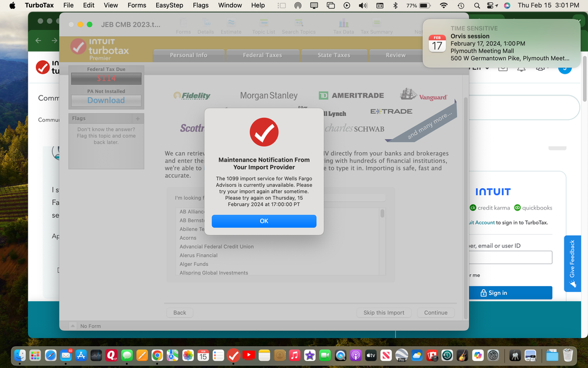
Task: Click the email or user ID field
Action: click(510, 257)
